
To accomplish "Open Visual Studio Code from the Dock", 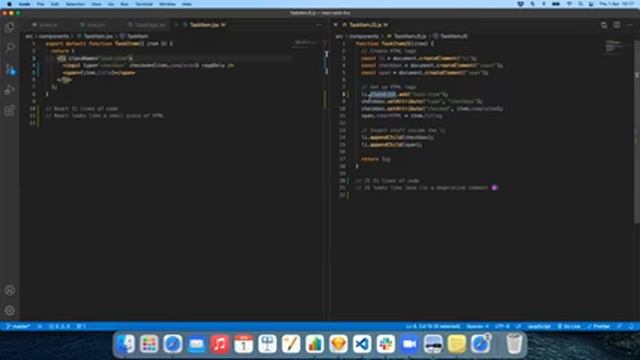I will click(x=362, y=344).
